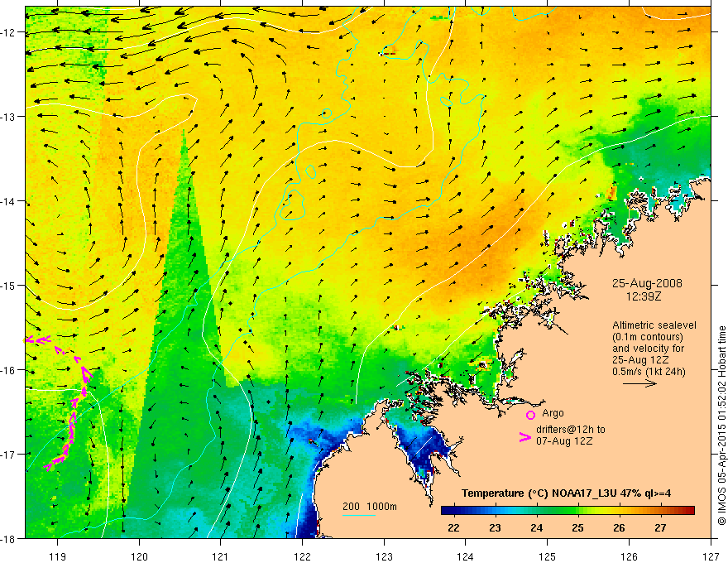Click the longitude axis label '126'
This screenshot has width=728, height=563.
click(629, 556)
